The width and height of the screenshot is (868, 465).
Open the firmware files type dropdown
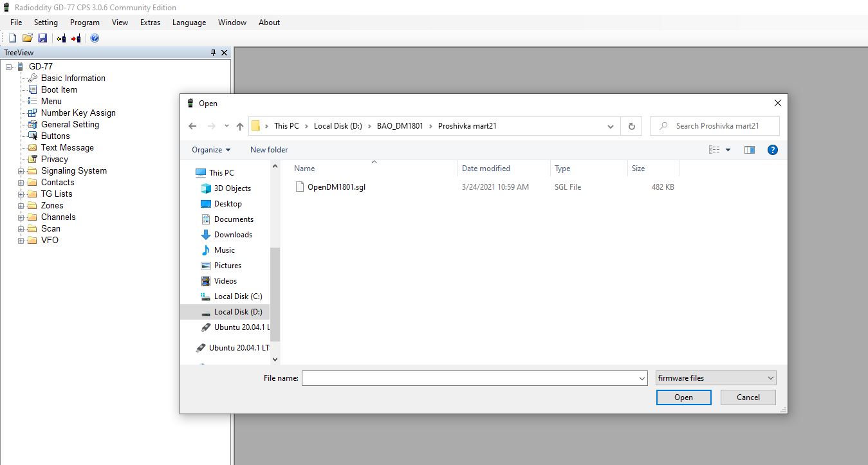pos(716,378)
